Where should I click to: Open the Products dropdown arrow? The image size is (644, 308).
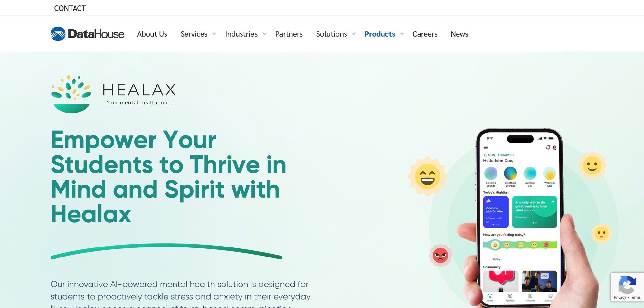point(402,34)
